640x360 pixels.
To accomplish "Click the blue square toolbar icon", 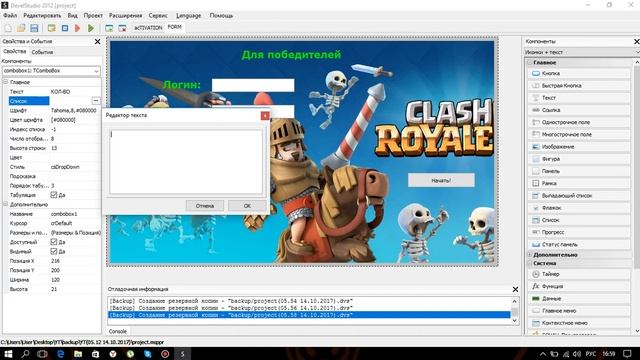I will click(x=64, y=28).
